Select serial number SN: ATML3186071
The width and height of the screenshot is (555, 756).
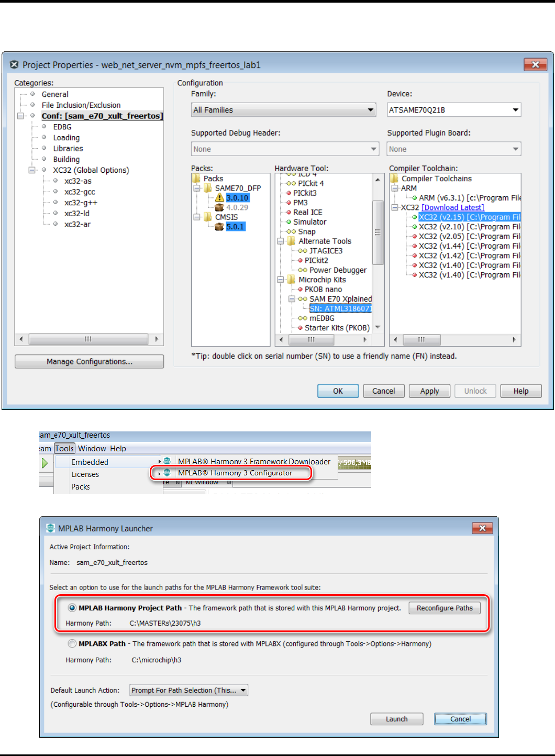click(340, 308)
